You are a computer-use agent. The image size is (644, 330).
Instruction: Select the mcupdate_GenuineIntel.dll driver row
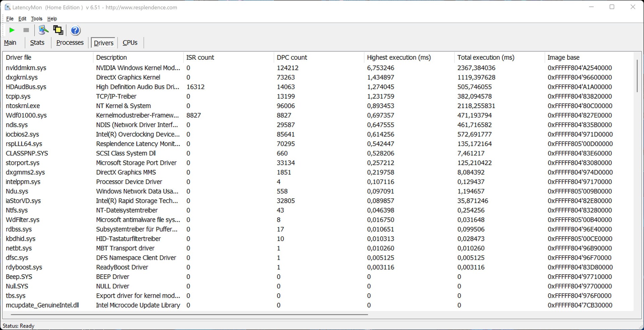318,305
